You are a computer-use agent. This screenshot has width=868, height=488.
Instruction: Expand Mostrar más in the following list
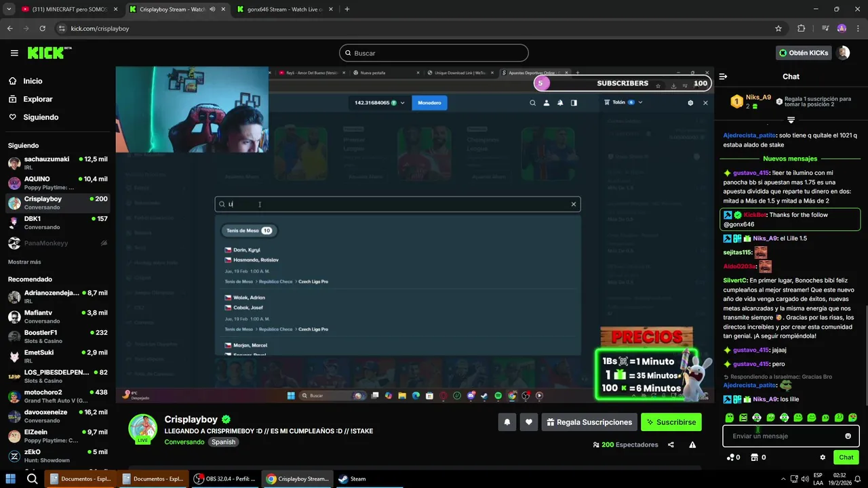coord(24,262)
